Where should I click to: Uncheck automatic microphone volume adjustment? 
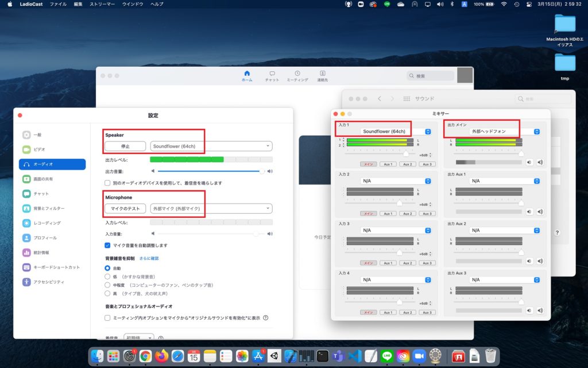pos(107,245)
